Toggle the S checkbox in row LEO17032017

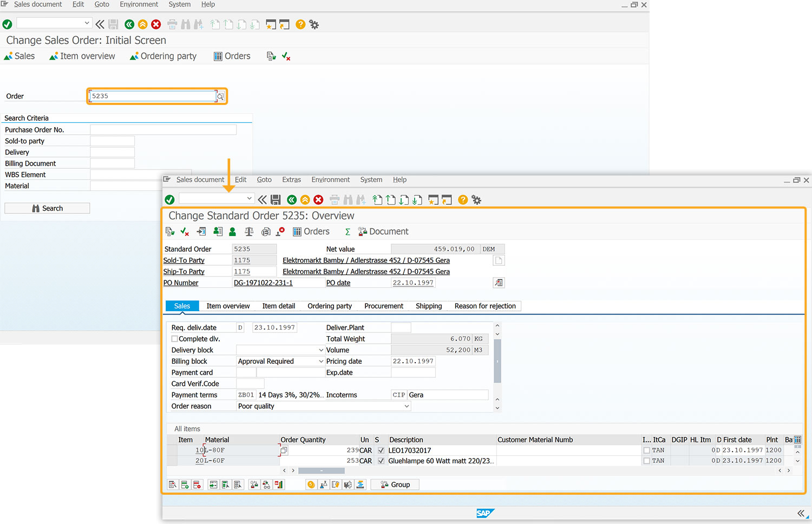(381, 450)
